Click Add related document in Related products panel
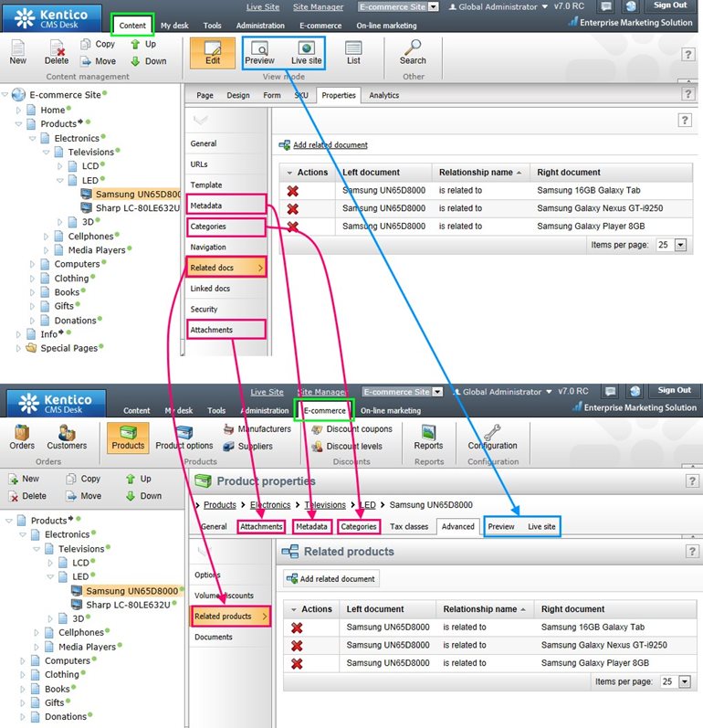 tap(331, 579)
